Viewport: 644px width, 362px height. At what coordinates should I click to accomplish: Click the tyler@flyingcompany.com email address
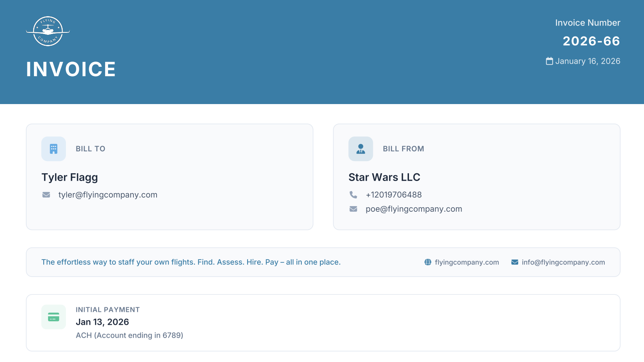pos(108,195)
